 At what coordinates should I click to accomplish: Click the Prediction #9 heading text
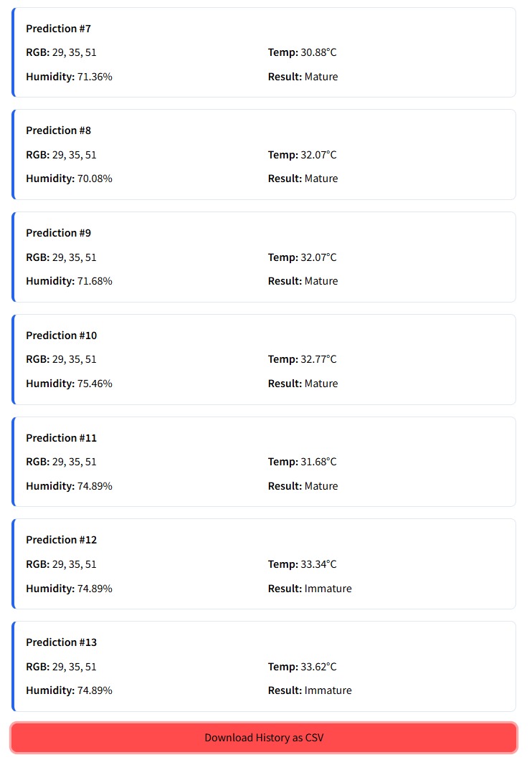tap(58, 233)
